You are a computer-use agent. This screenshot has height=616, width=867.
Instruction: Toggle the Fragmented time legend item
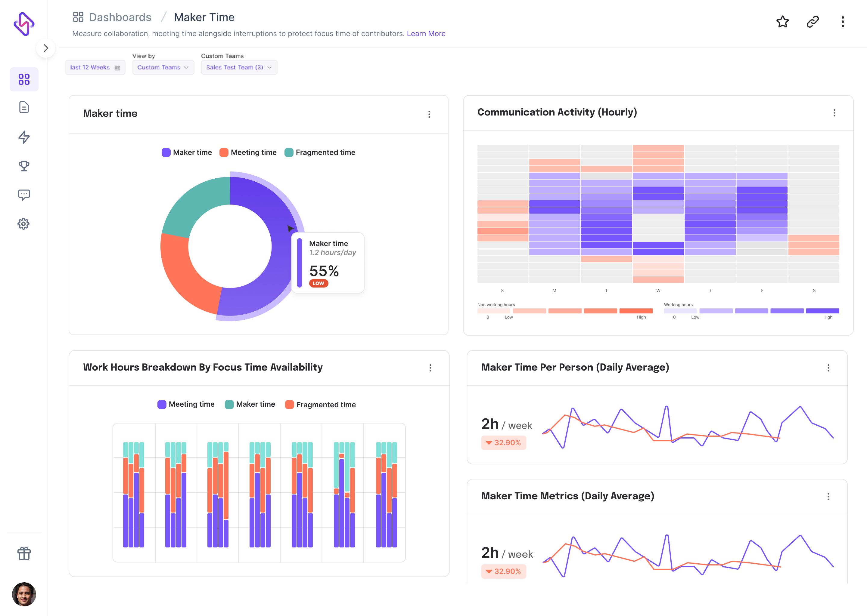320,152
